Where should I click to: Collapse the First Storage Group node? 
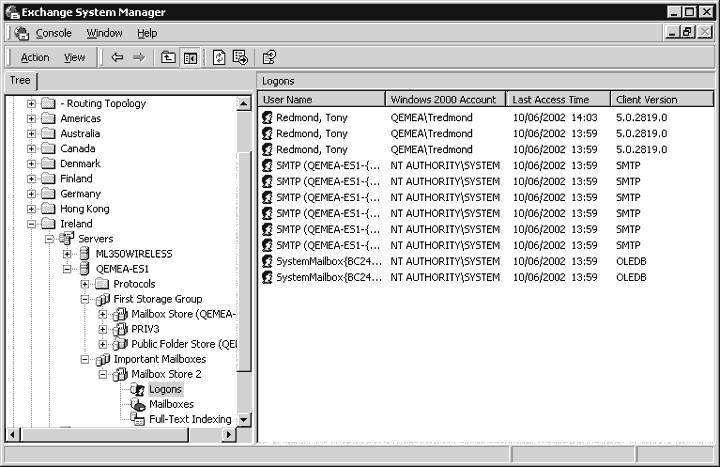[x=85, y=299]
